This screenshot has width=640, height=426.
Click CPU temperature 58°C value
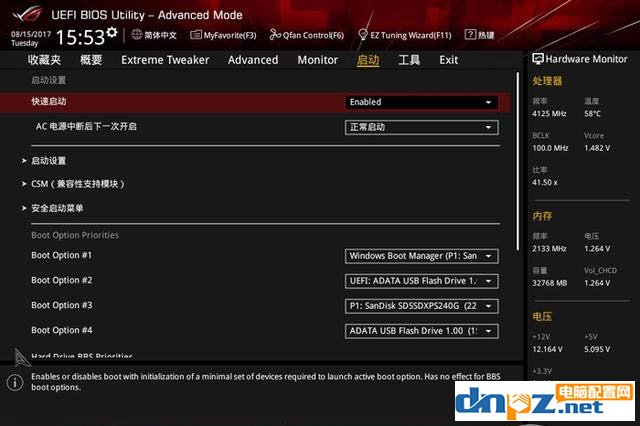coord(592,114)
